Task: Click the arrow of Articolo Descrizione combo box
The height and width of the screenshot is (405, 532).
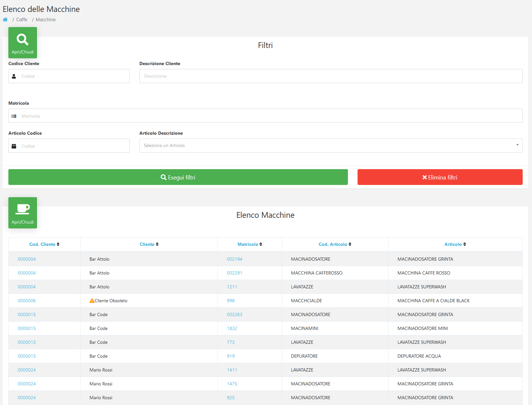Action: click(518, 145)
